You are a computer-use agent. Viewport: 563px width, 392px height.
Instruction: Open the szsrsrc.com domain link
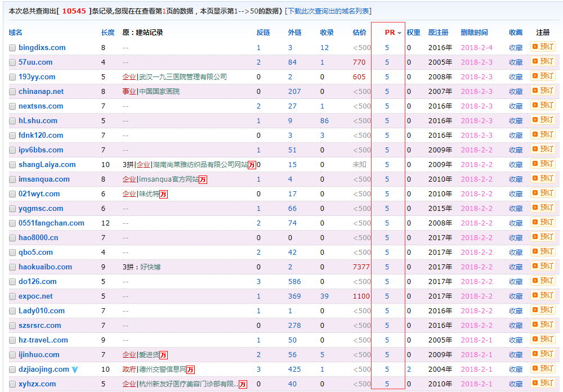39,325
